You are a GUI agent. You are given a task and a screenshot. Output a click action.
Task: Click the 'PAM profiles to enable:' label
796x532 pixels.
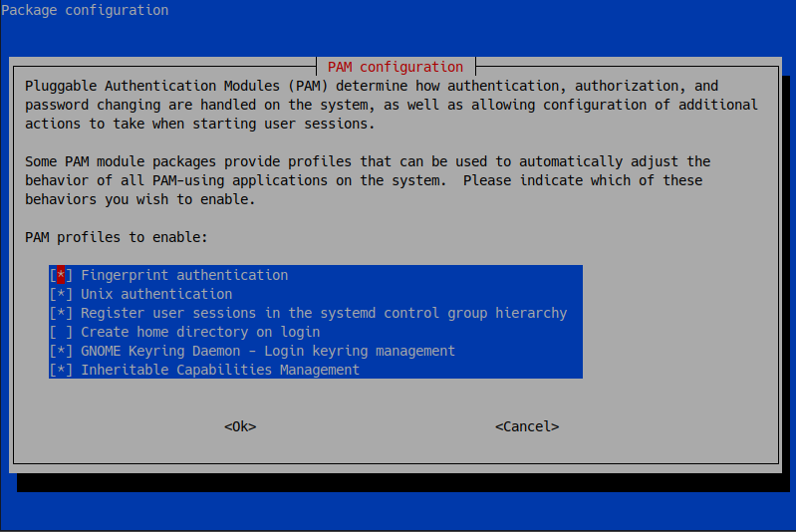(x=117, y=237)
